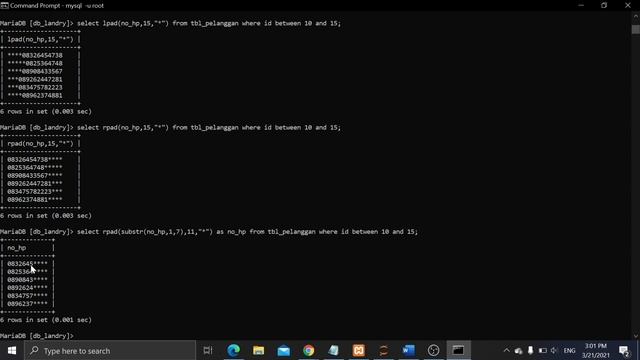Click the rpad(no_hp,15,"*") column header
This screenshot has width=640, height=360.
(40, 143)
